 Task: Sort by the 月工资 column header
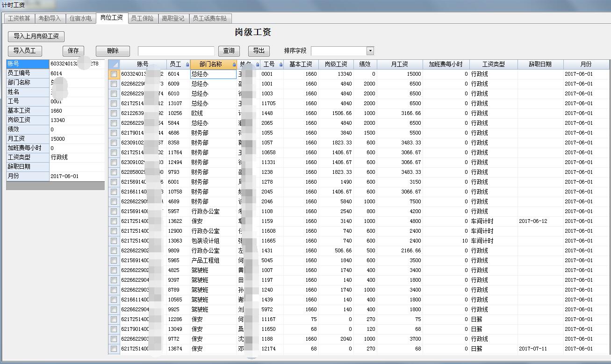(x=399, y=64)
